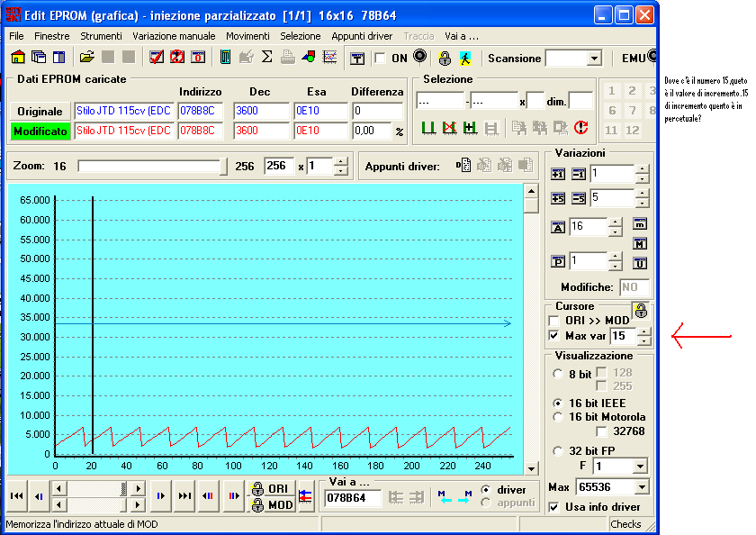Image resolution: width=756 pixels, height=535 pixels.
Task: Click the cursor lock icon in Cursore
Action: click(x=641, y=310)
